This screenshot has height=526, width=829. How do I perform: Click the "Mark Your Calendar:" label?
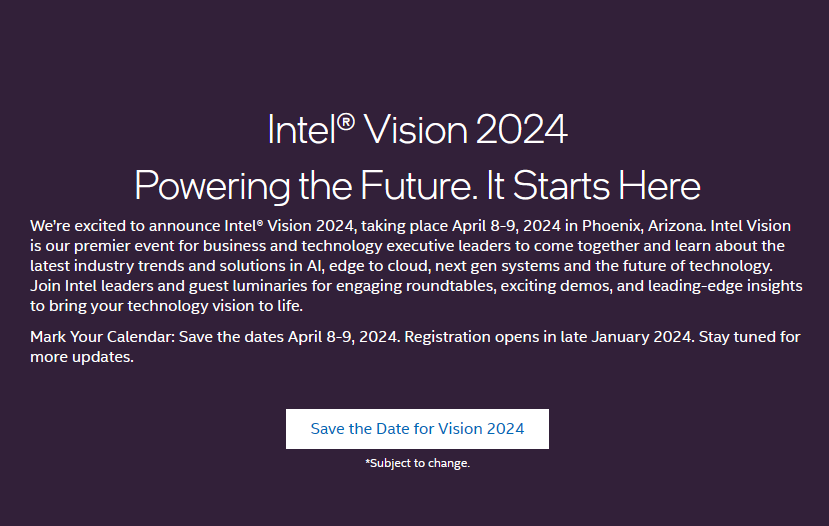[x=101, y=337]
